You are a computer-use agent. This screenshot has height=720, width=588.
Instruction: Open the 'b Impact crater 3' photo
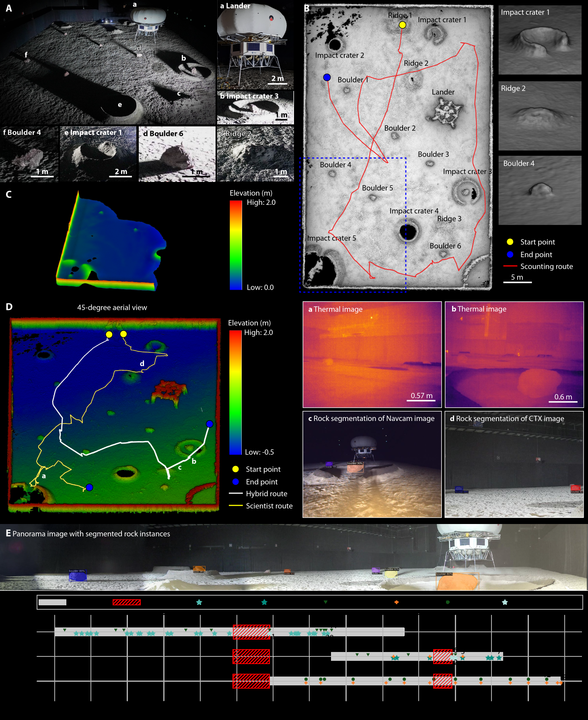point(255,107)
